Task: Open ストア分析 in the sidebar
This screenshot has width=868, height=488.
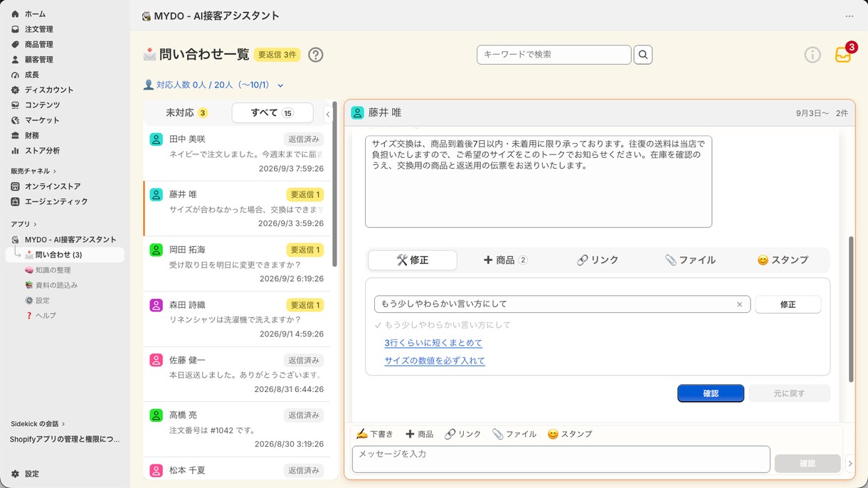Action: click(x=42, y=151)
